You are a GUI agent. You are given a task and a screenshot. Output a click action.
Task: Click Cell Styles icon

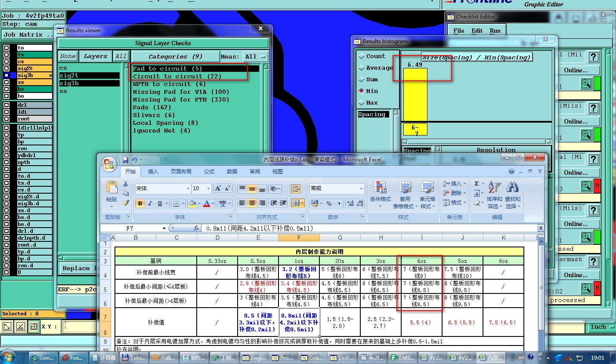(427, 188)
